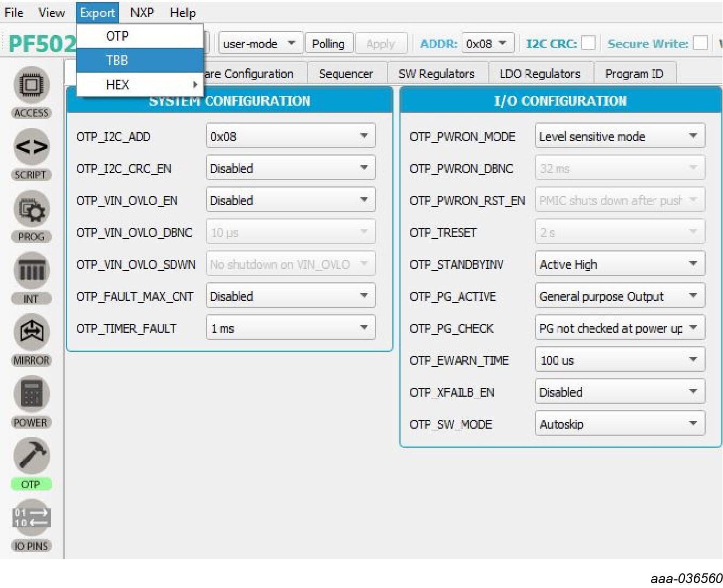Open the MIRROR sidebar icon

click(31, 332)
